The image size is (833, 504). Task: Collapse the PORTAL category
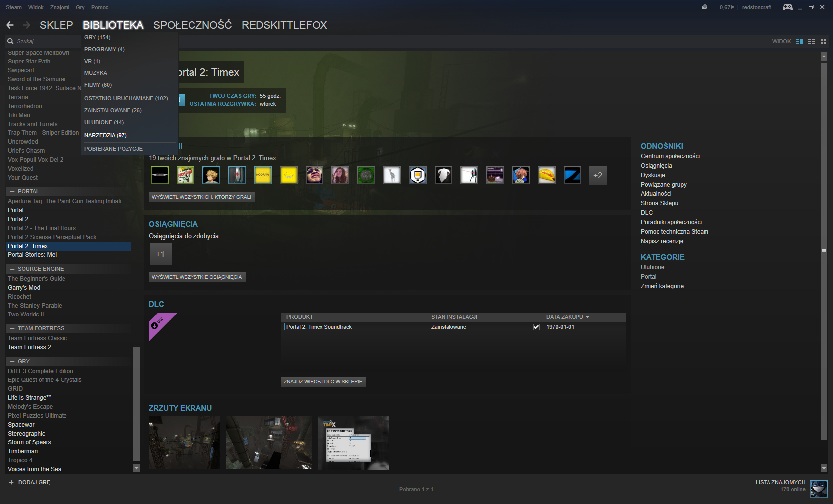pyautogui.click(x=12, y=191)
